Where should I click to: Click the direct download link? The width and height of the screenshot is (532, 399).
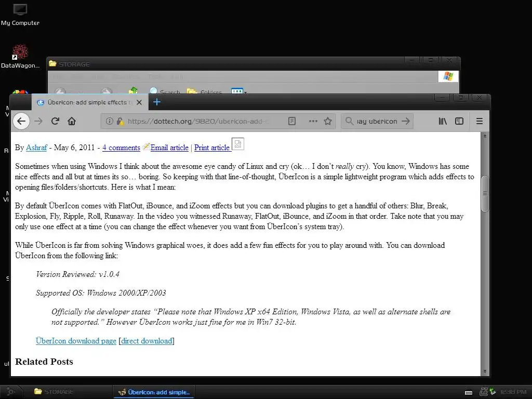147,341
